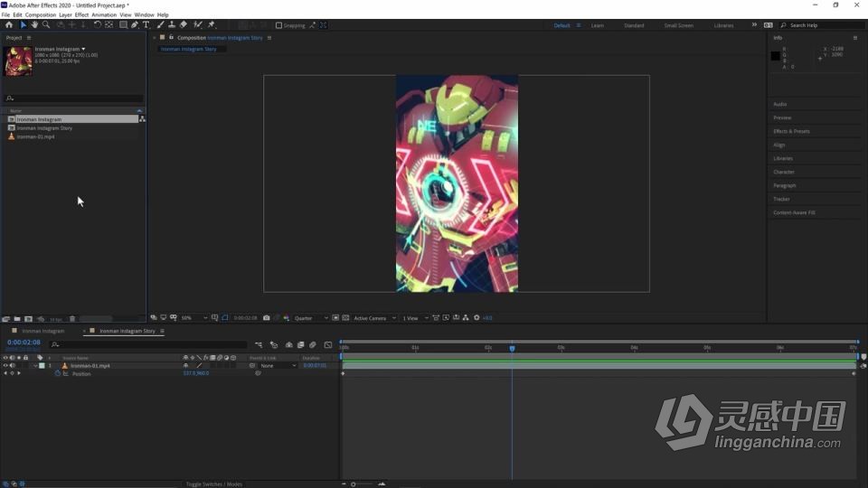Open the Composition panel menu
Viewport: 868px width, 488px height.
pyautogui.click(x=269, y=38)
